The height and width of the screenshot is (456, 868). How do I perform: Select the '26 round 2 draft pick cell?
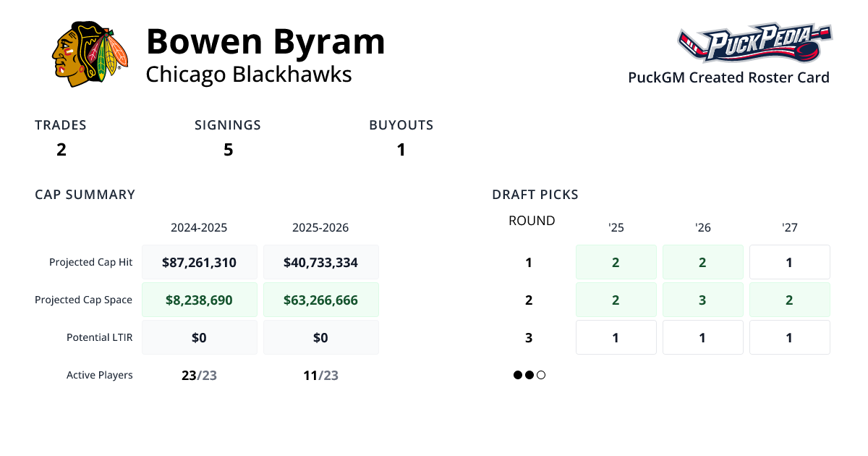[702, 300]
